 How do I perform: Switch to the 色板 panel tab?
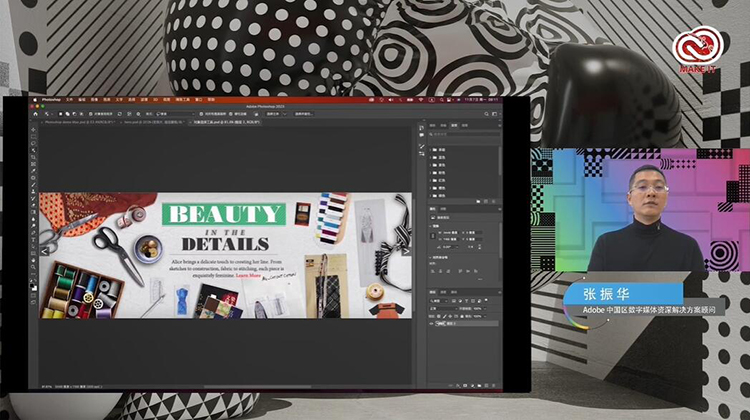point(443,125)
